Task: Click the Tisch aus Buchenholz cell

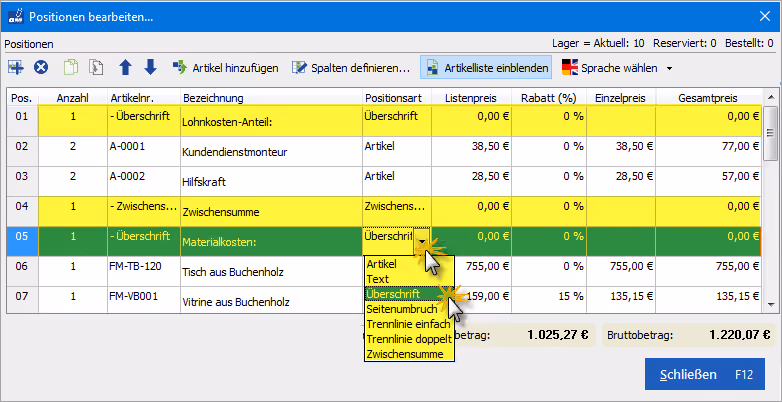Action: click(271, 271)
